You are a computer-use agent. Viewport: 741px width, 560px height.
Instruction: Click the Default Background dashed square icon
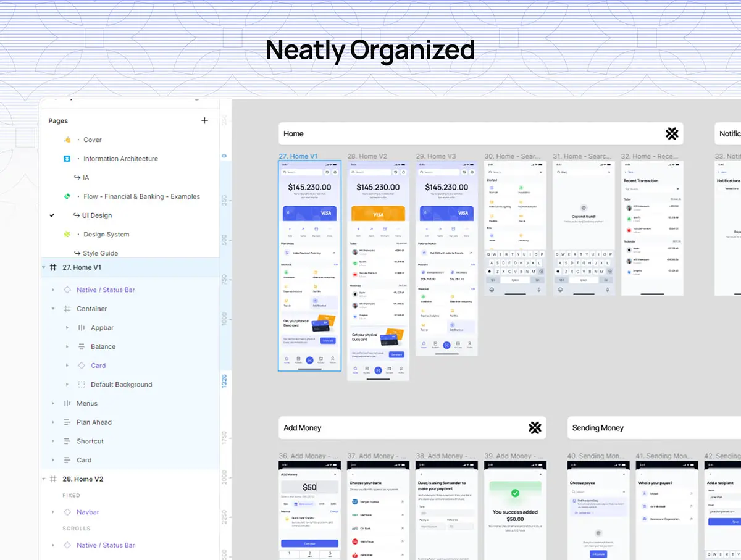tap(82, 385)
